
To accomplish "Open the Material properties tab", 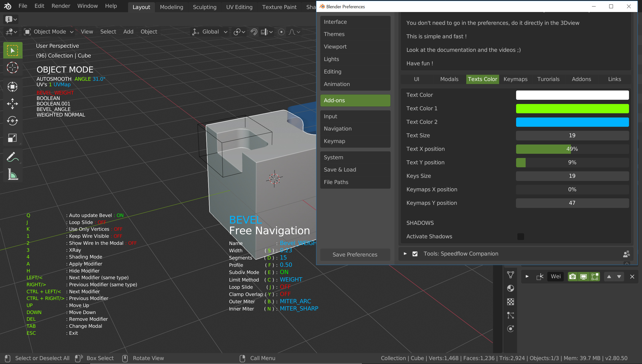I will [x=511, y=288].
